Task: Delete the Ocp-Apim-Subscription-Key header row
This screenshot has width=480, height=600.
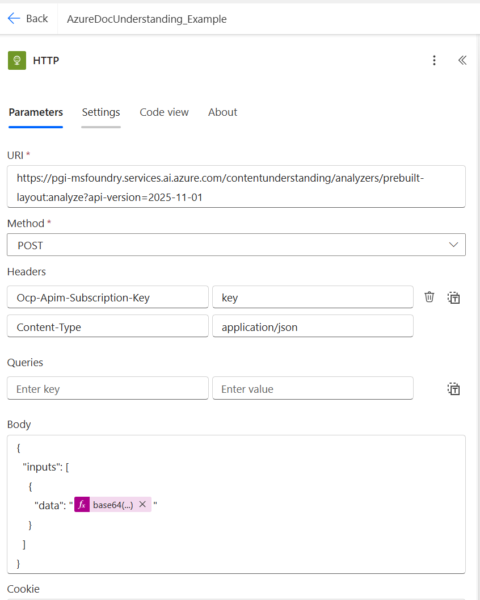Action: pos(429,297)
